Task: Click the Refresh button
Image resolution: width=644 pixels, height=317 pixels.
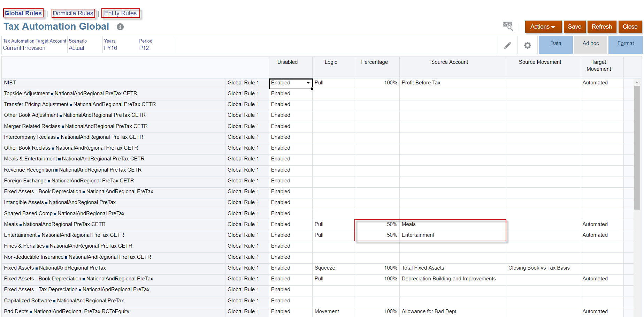Action: 601,27
